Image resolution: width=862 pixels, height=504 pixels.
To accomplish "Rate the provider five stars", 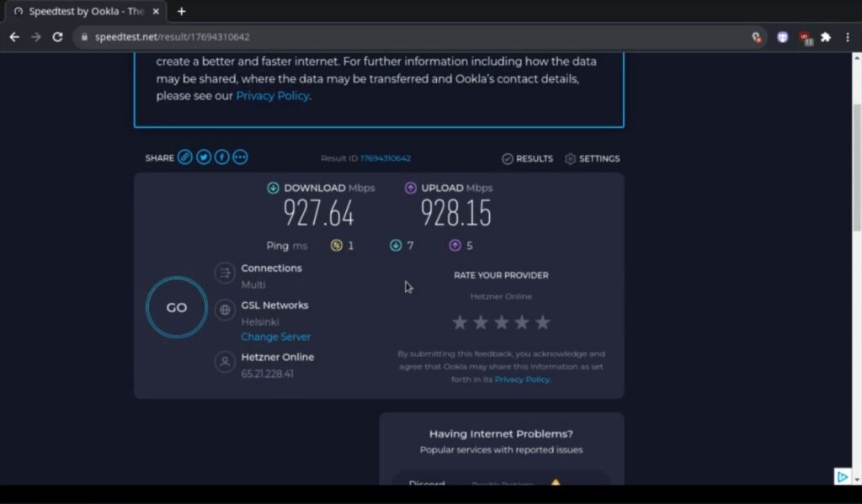I will point(543,322).
